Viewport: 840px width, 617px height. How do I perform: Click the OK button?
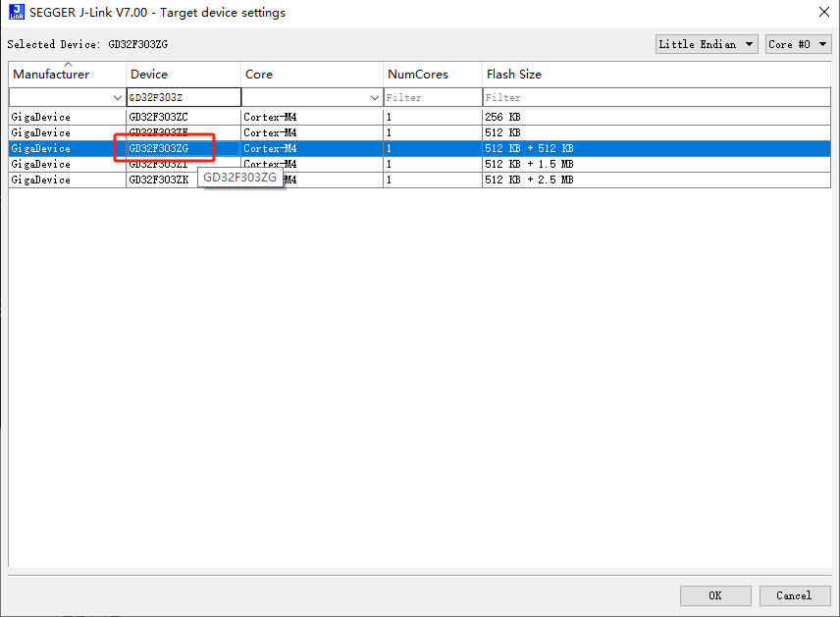click(x=715, y=595)
